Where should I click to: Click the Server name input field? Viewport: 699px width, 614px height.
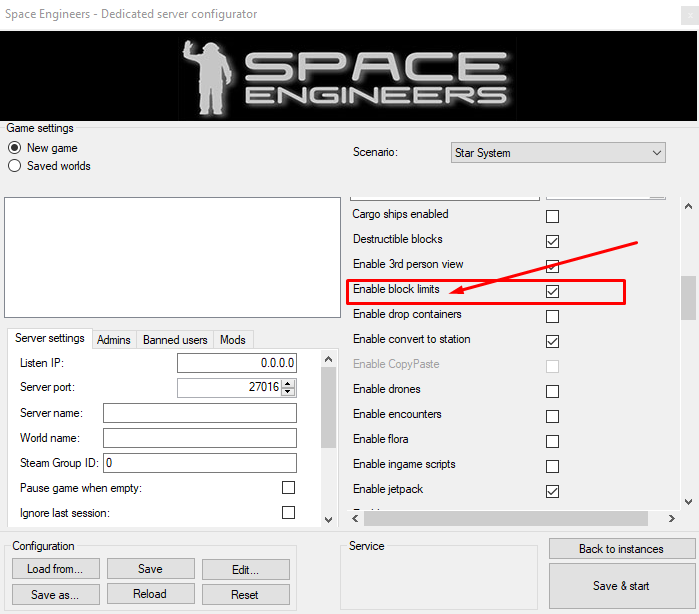[200, 413]
